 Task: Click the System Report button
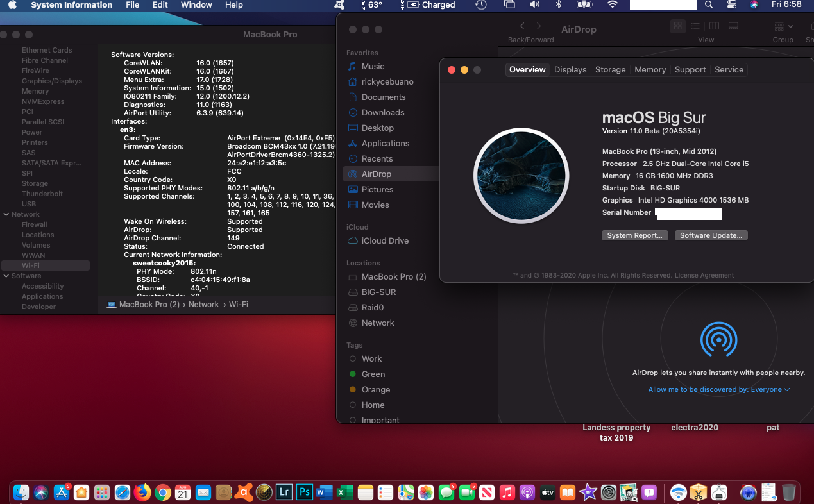(x=634, y=235)
